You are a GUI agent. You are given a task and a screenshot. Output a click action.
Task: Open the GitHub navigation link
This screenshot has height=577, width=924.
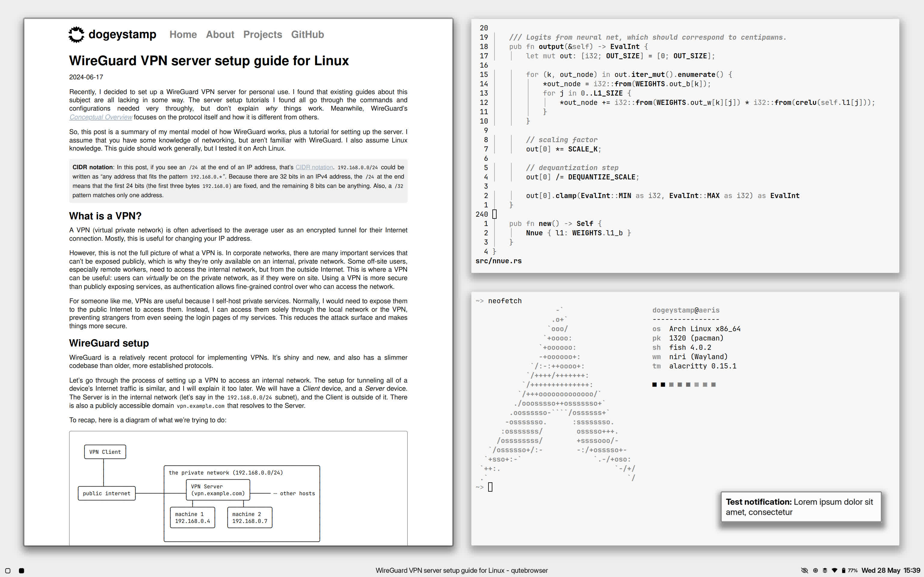tap(307, 34)
